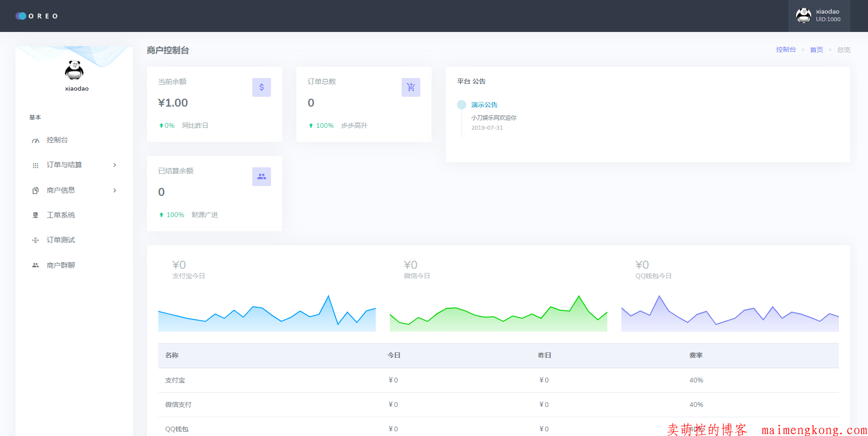Click the panda avatar in sidebar profile
868x436 pixels.
tap(74, 70)
